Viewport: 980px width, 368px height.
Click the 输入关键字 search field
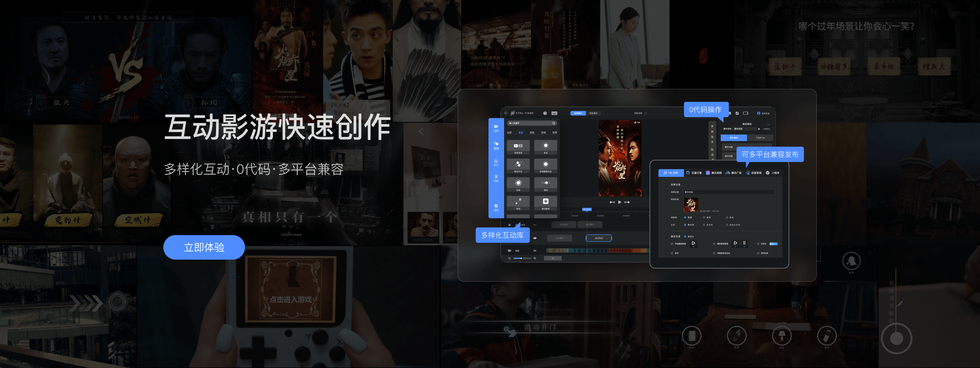point(532,123)
